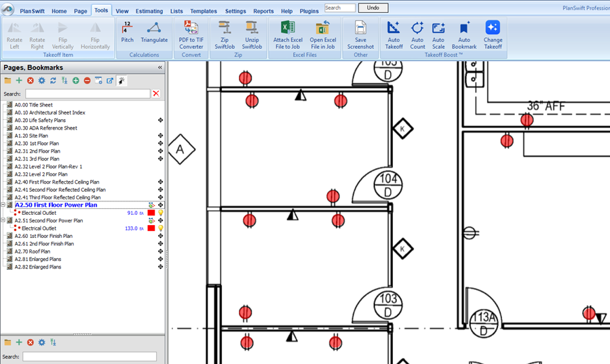
Task: Click Flip Horizontally tool
Action: tap(95, 35)
